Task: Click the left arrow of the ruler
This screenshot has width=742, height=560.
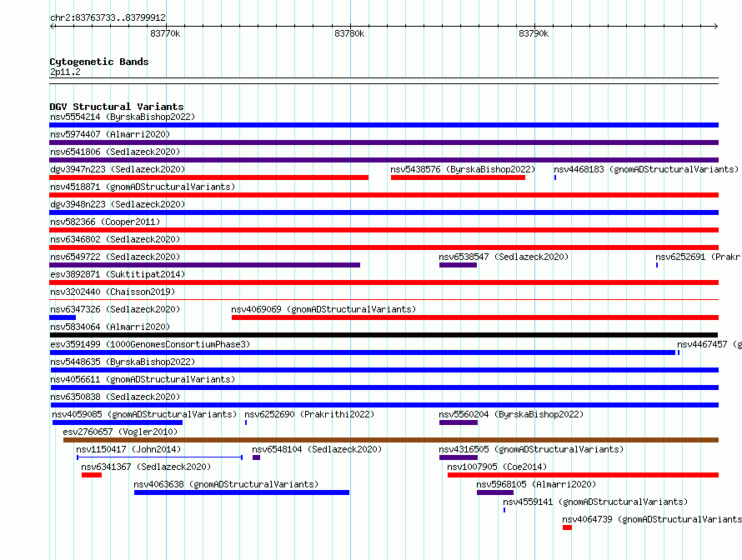Action: tap(52, 26)
